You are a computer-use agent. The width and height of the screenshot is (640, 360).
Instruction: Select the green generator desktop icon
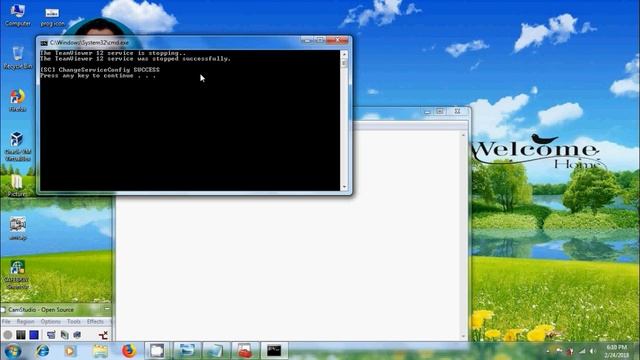tap(18, 274)
